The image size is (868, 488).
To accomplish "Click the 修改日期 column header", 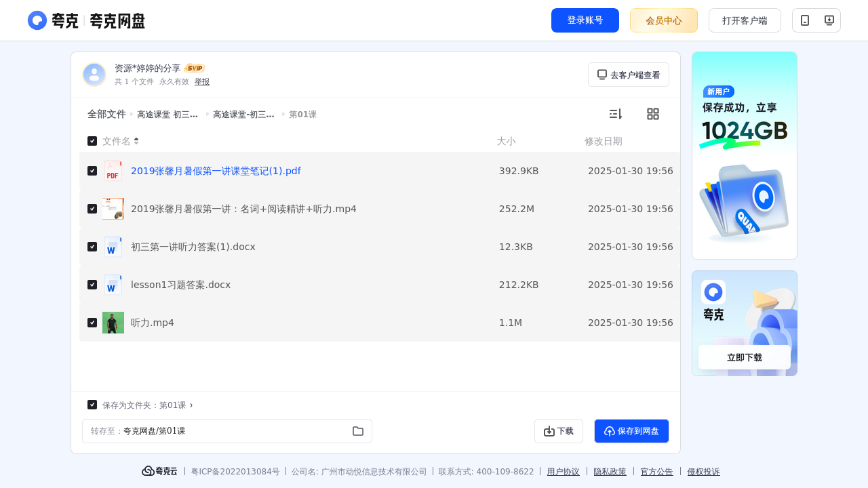I will coord(604,141).
